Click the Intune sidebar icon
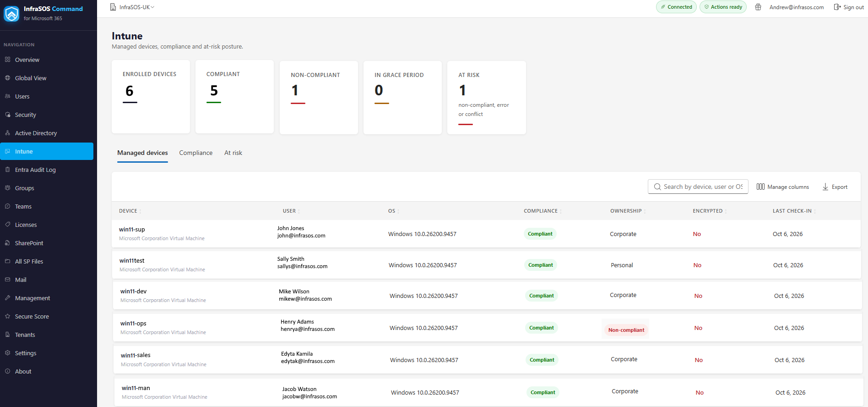Screen dimensions: 868x407 click(8, 151)
